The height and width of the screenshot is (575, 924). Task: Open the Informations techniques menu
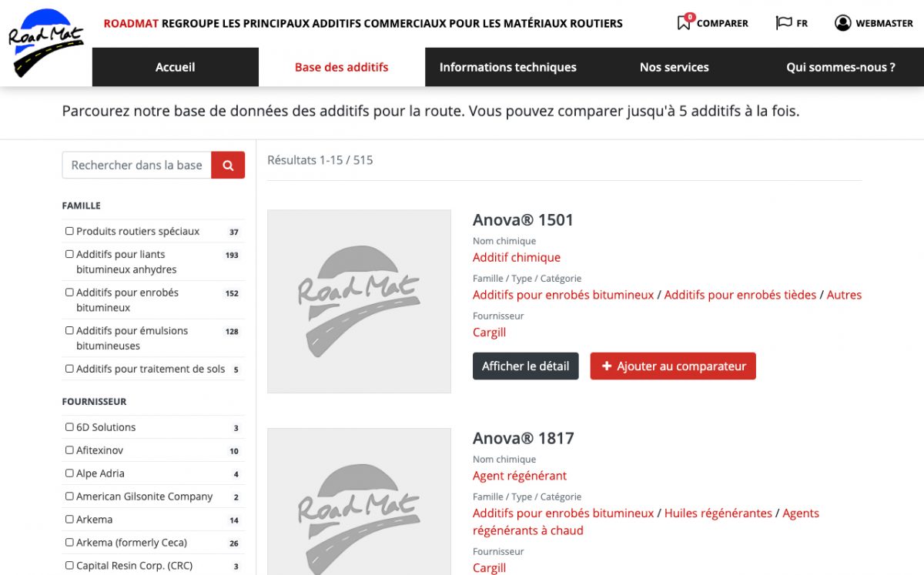pos(507,67)
